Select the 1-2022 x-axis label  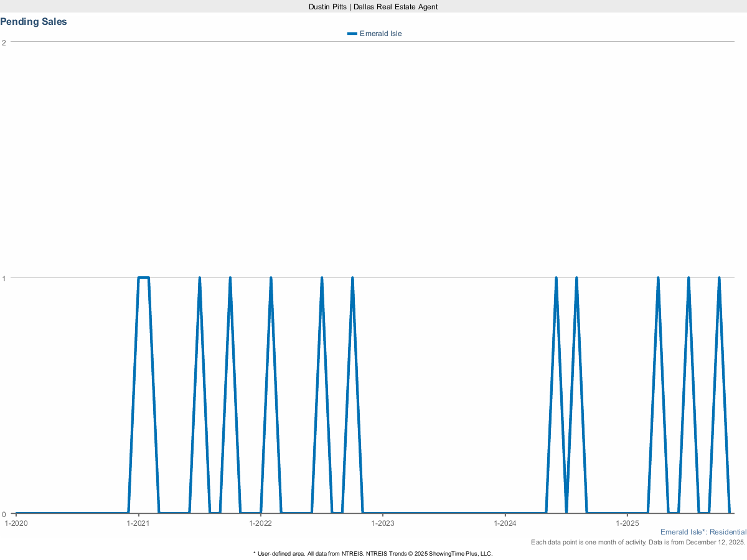click(x=261, y=523)
